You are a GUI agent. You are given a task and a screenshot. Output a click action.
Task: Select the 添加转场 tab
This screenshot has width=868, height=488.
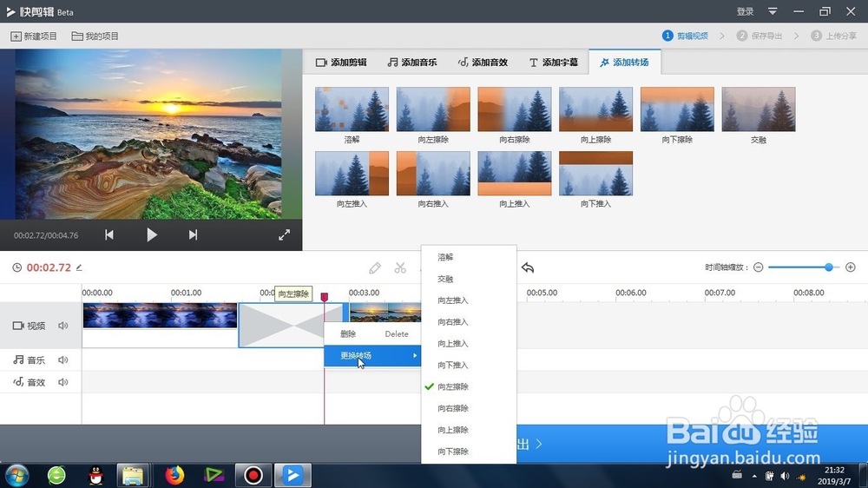[x=624, y=62]
